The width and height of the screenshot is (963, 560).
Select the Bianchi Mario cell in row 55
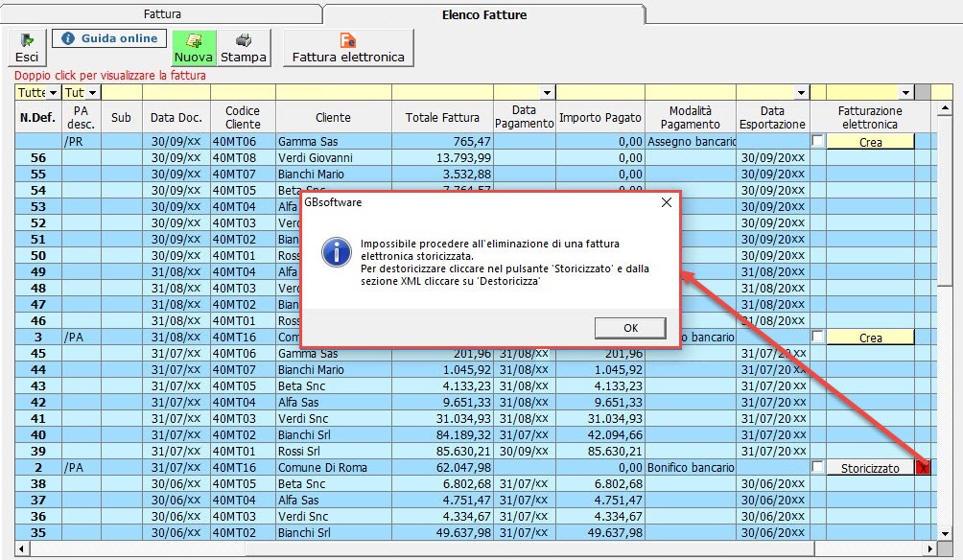tap(334, 174)
